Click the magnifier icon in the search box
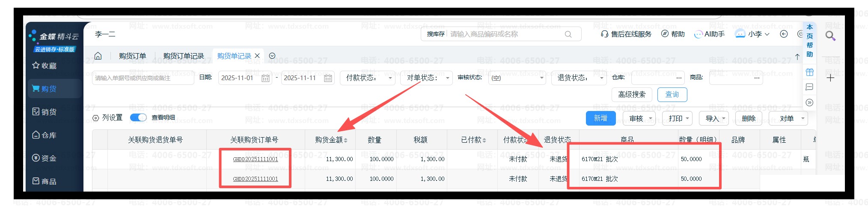 click(568, 34)
